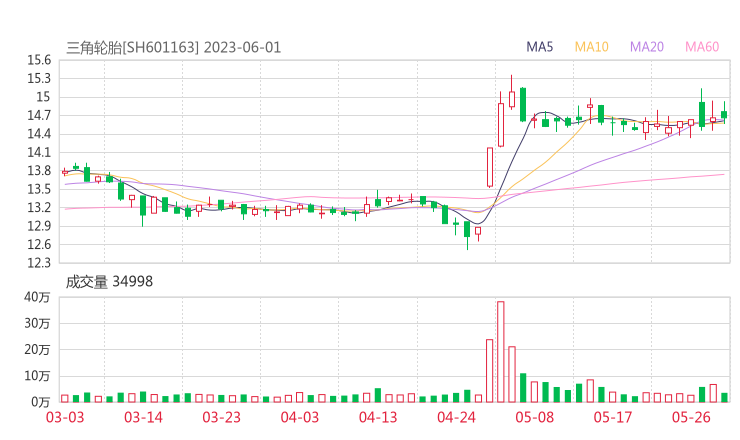
Task: Click the 14.4 price axis label
Action: click(39, 134)
